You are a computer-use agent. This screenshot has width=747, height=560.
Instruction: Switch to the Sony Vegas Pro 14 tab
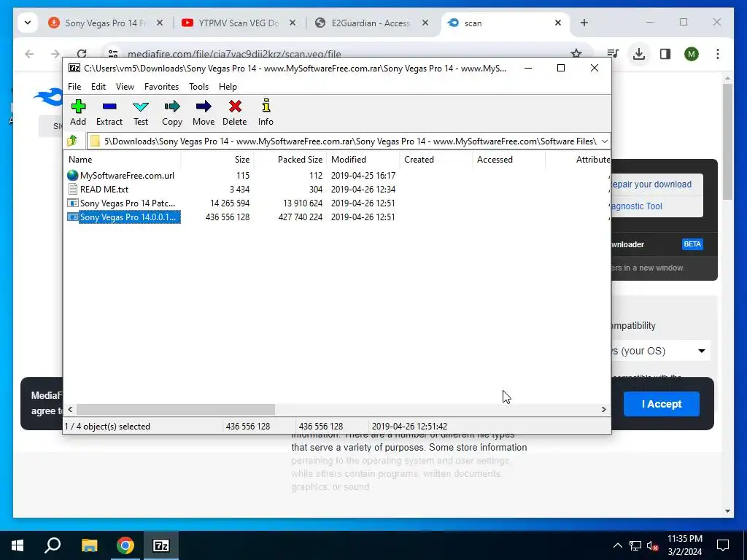tap(105, 23)
